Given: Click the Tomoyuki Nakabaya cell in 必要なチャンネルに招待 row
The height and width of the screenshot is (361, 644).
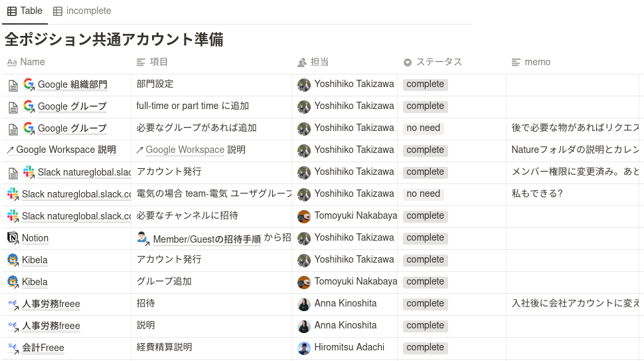Looking at the screenshot, I should click(345, 217).
